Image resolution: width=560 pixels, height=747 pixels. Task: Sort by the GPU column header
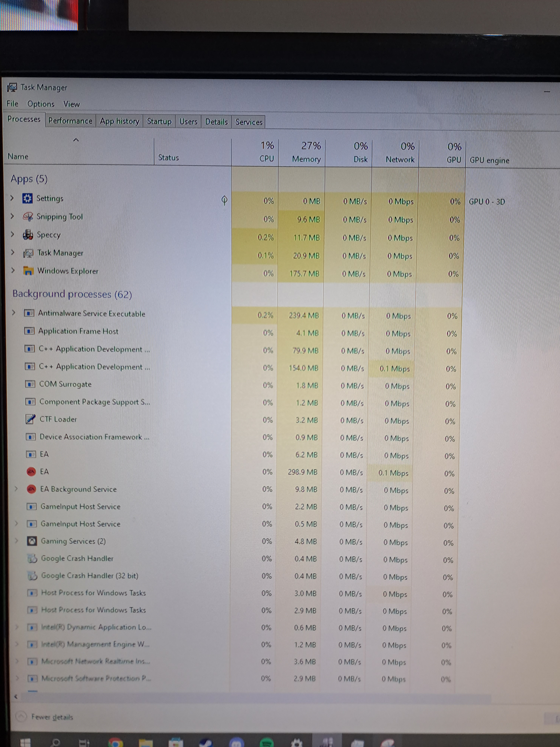click(x=442, y=153)
